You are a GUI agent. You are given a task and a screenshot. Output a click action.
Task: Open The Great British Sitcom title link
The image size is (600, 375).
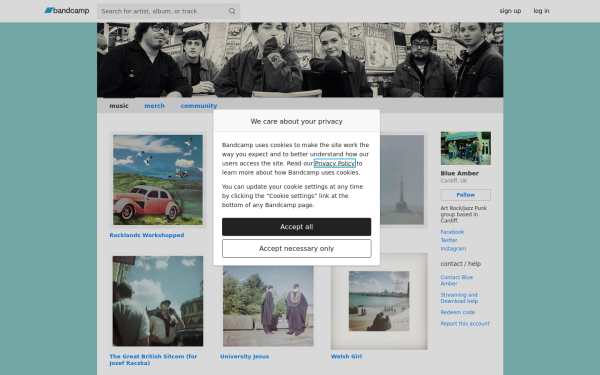[153, 359]
